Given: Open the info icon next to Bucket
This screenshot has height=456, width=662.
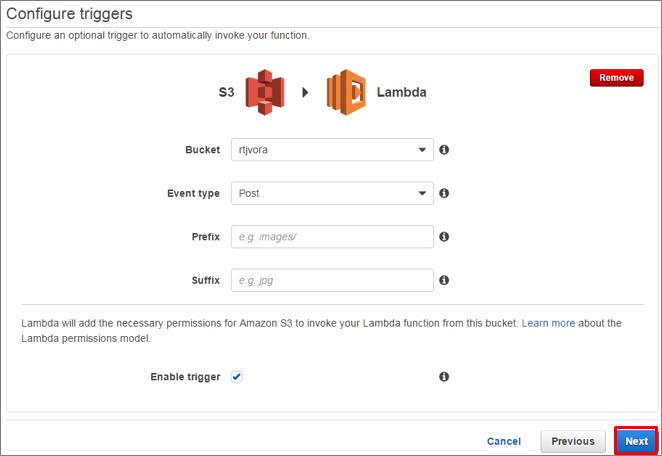Looking at the screenshot, I should coord(444,149).
